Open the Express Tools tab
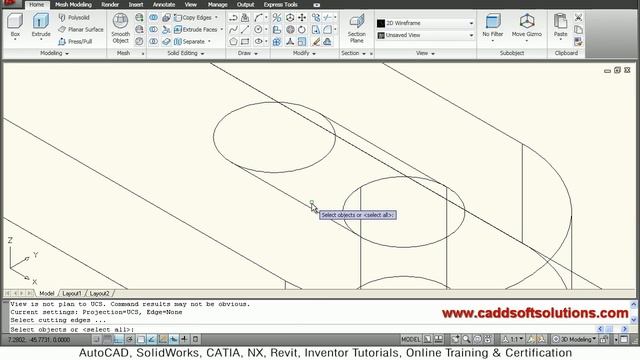This screenshot has width=640, height=360. (x=280, y=4)
